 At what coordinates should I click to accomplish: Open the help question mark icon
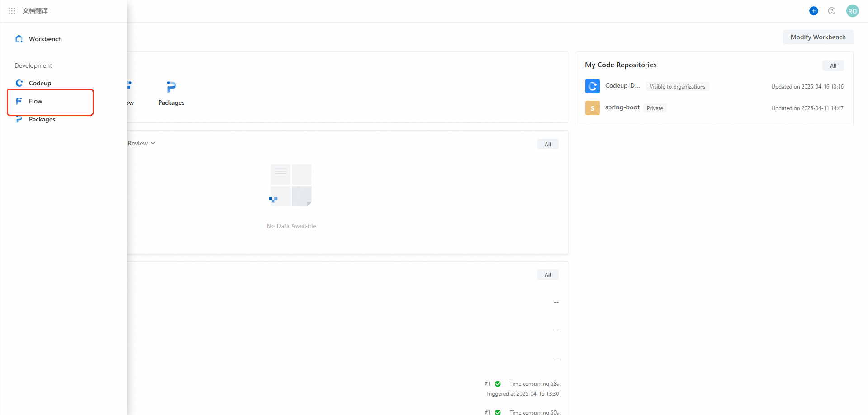[x=832, y=11]
